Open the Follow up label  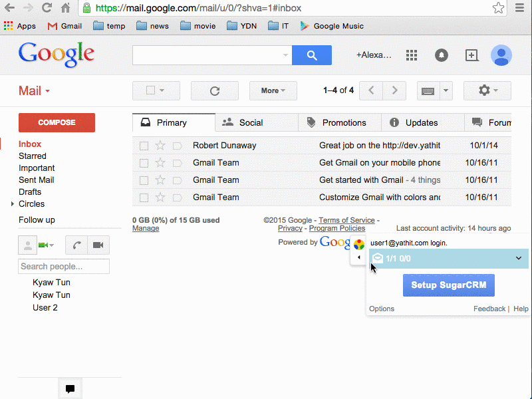point(37,220)
